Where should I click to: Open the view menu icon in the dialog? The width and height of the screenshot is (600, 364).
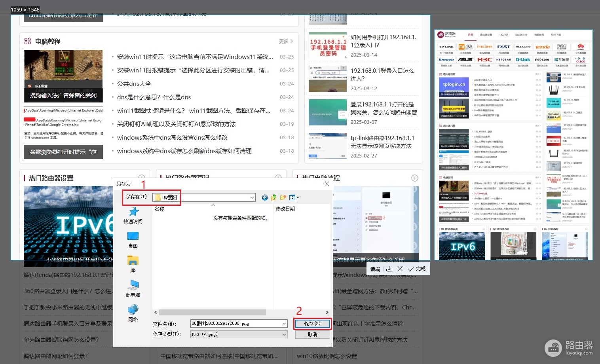[292, 197]
